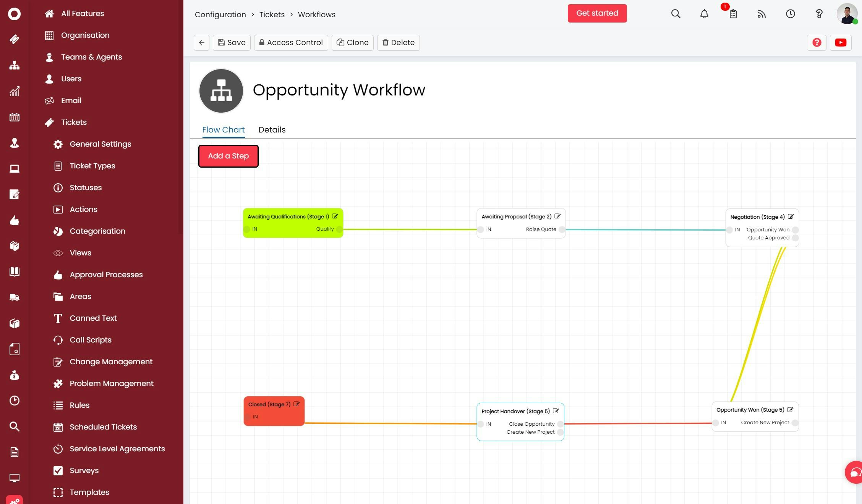Click the Add a Step button
862x504 pixels.
(228, 156)
